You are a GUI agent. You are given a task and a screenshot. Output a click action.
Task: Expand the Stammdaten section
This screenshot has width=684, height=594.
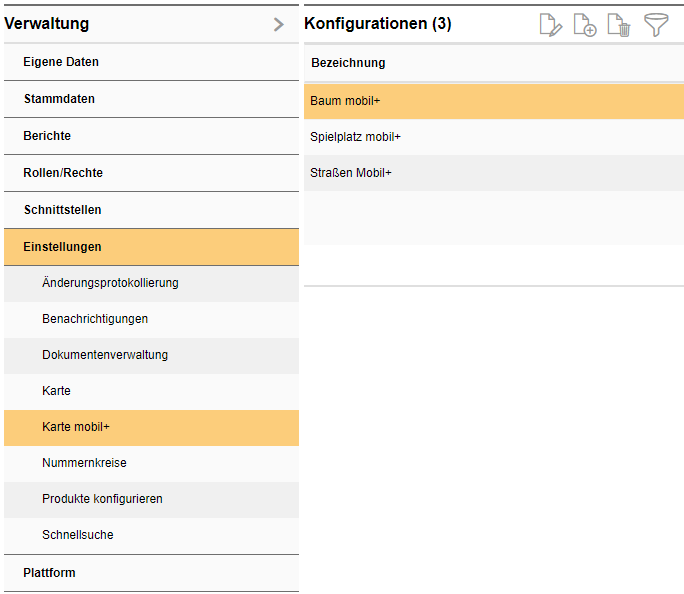click(x=59, y=99)
